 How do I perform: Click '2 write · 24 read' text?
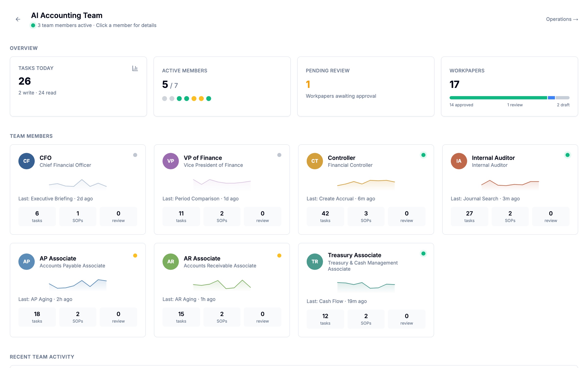tap(37, 93)
